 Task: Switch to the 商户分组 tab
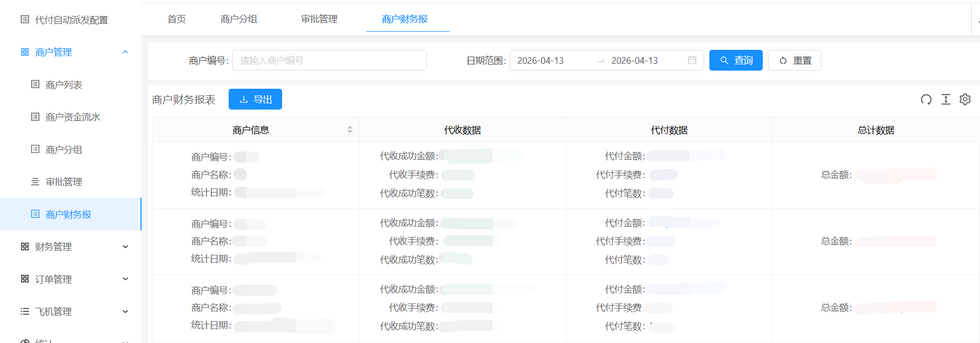click(239, 19)
